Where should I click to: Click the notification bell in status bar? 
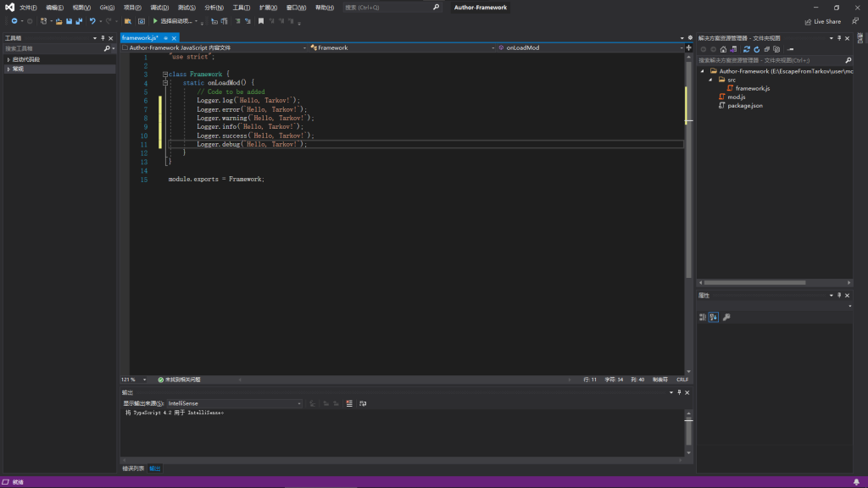(856, 482)
